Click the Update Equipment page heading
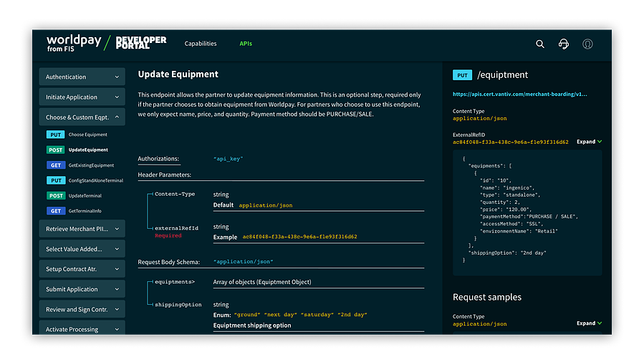Viewport: 644px width, 362px height. [178, 74]
